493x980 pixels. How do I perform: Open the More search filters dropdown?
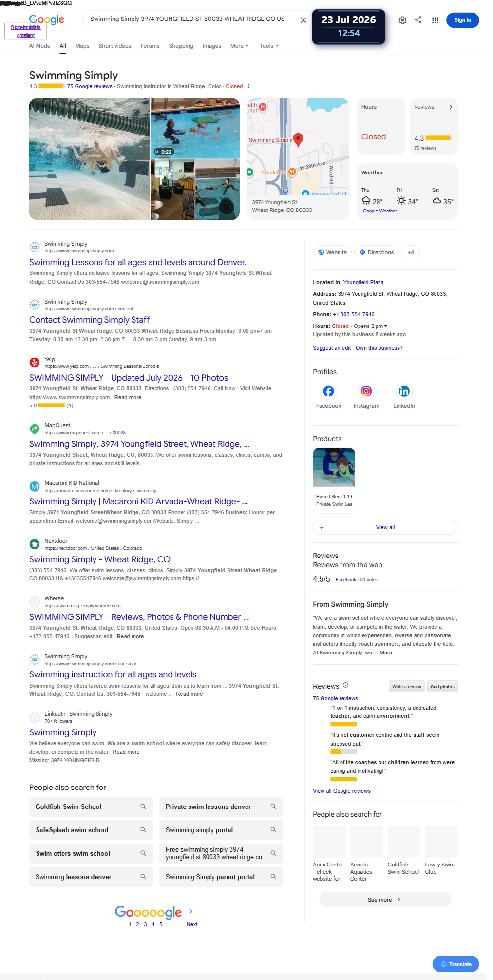[240, 46]
